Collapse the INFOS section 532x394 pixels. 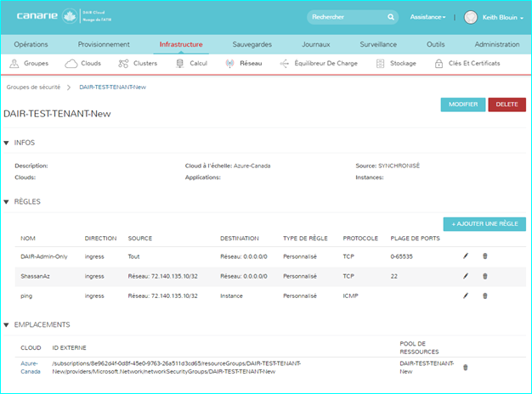[x=8, y=143]
